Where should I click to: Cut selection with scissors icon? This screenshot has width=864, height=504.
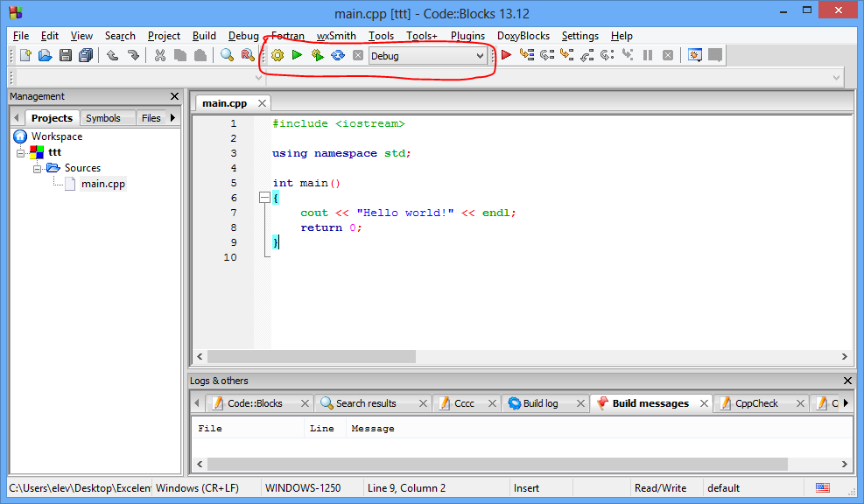pos(160,55)
